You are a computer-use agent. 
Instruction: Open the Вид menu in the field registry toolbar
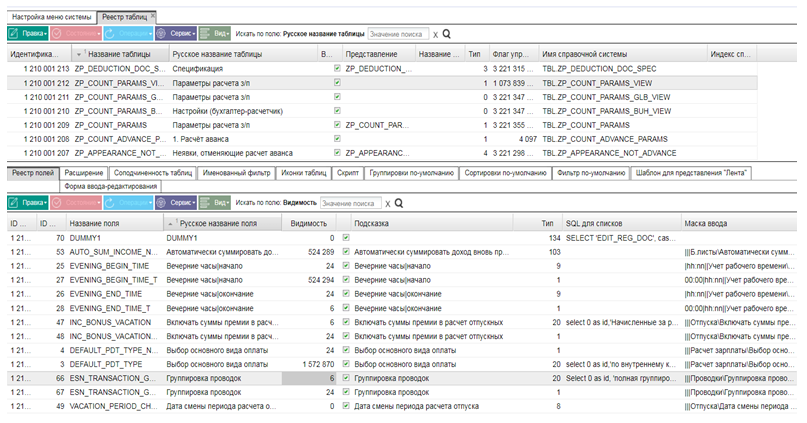[x=215, y=203]
